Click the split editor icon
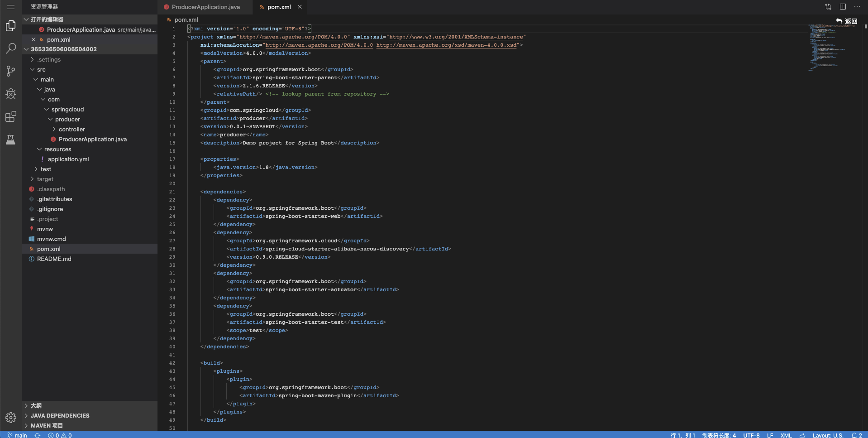This screenshot has height=438, width=868. pyautogui.click(x=843, y=7)
